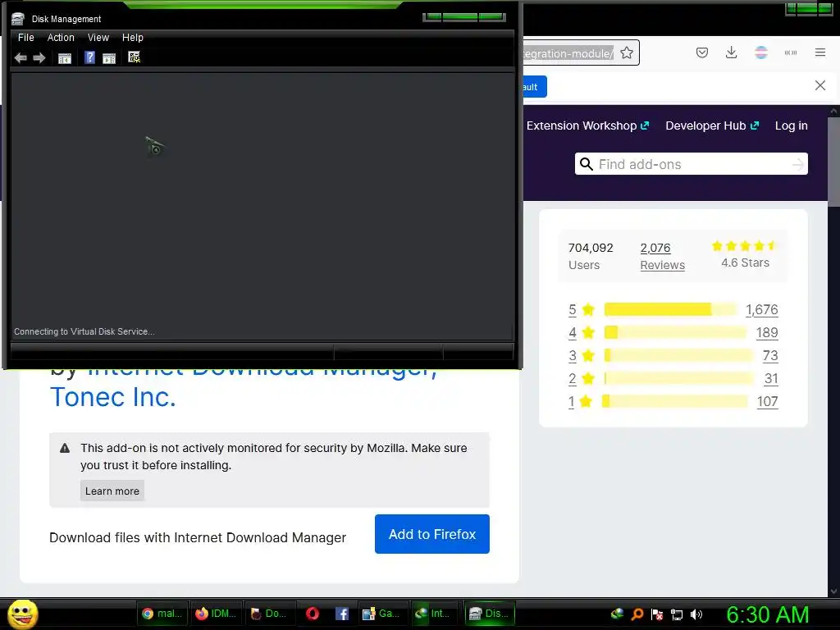Image resolution: width=840 pixels, height=630 pixels.
Task: Open the 107 one-star reviews count
Action: 767,402
